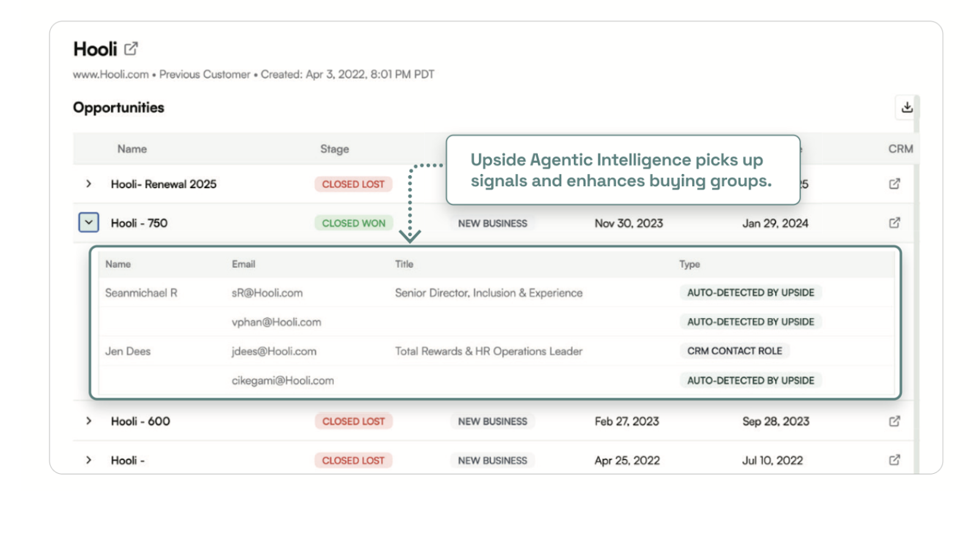Click CLOSED LOST badge for Hooli- Renewal 2025
Viewport: 980px width, 538px height.
[x=353, y=184]
